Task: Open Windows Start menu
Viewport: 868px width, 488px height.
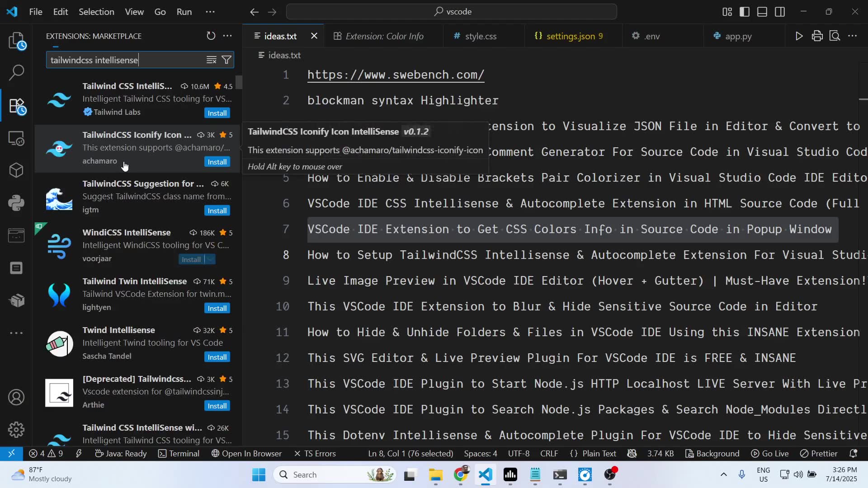Action: 259,475
